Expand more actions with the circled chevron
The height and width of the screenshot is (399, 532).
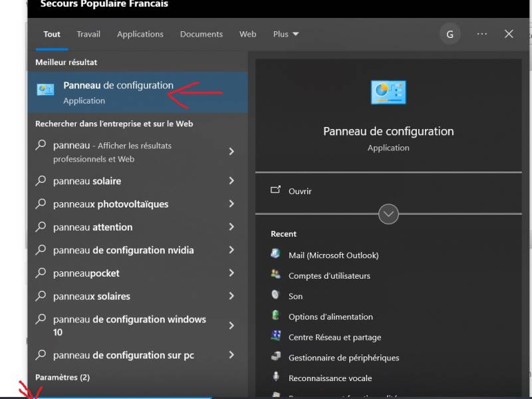pos(388,213)
